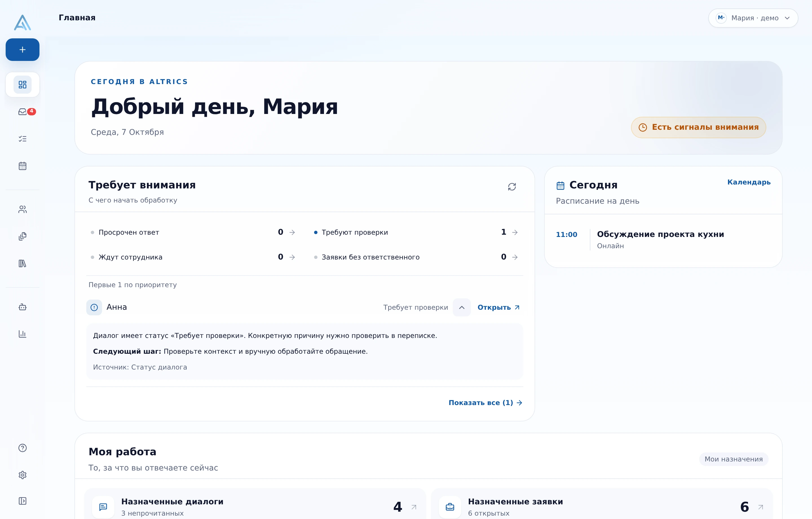Open the Назначенные заявки card
Image resolution: width=812 pixels, height=519 pixels.
coord(602,503)
